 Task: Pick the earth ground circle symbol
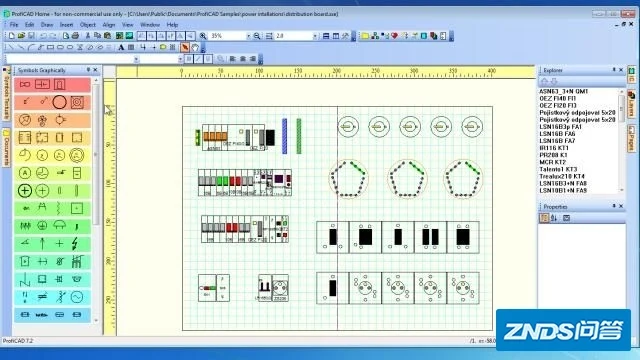coord(42,226)
